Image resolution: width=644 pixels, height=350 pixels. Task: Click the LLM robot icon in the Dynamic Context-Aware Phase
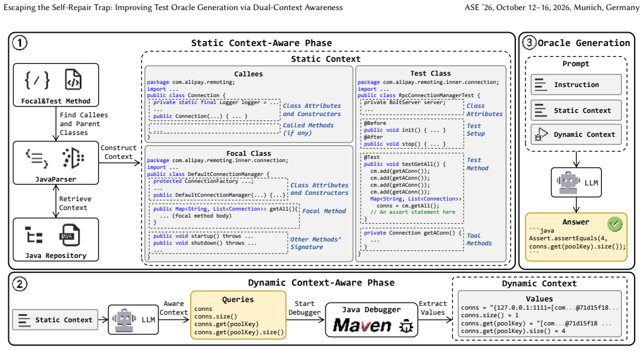pos(124,320)
